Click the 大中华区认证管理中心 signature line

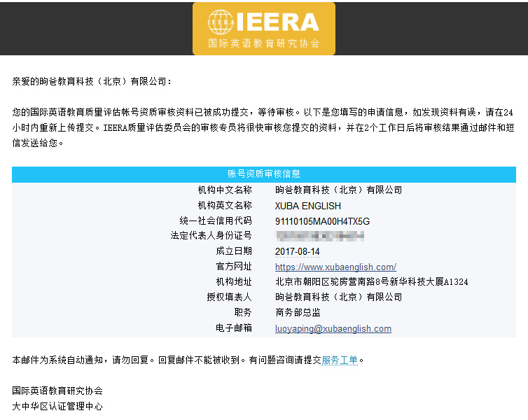click(x=57, y=406)
